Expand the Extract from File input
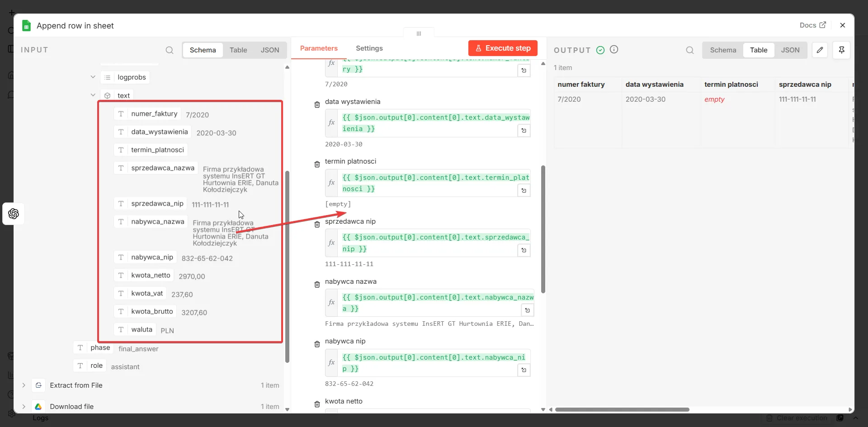Screen dimensions: 868x427 click(24, 385)
